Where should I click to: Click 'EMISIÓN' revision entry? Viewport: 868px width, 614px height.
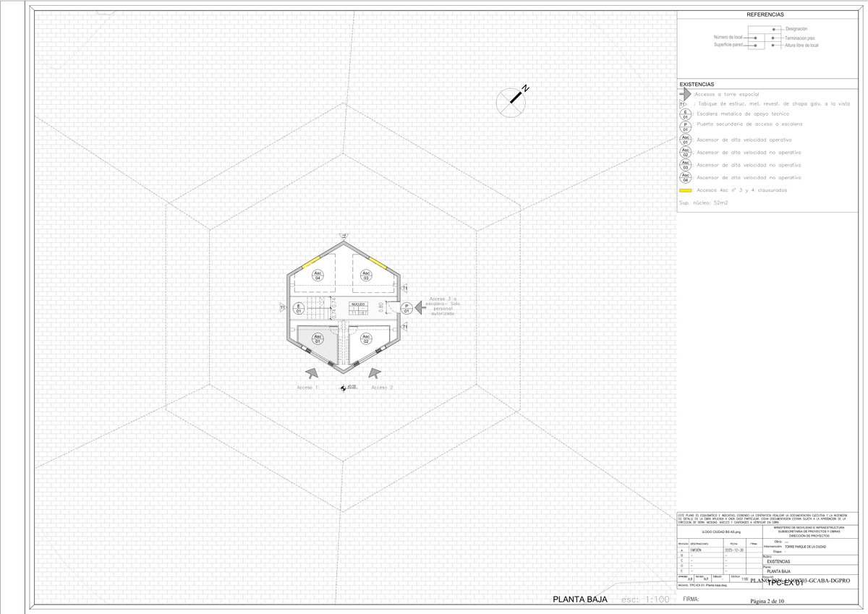[x=696, y=550]
